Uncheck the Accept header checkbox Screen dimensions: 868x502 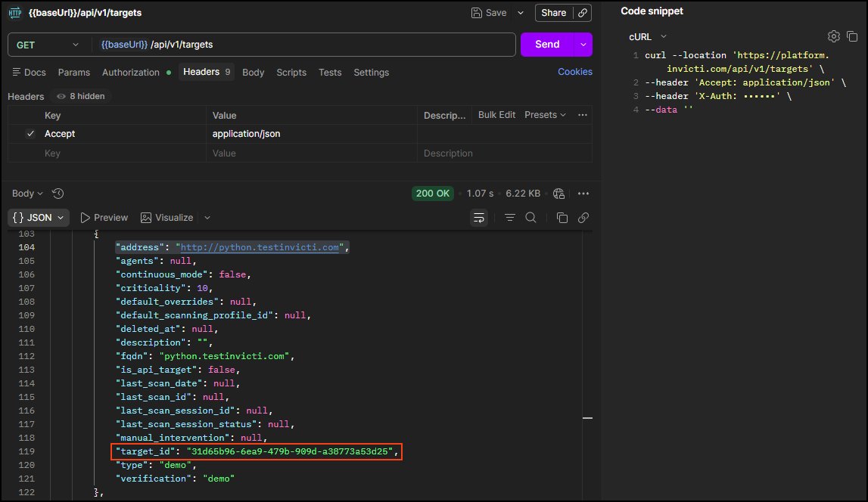coord(30,134)
